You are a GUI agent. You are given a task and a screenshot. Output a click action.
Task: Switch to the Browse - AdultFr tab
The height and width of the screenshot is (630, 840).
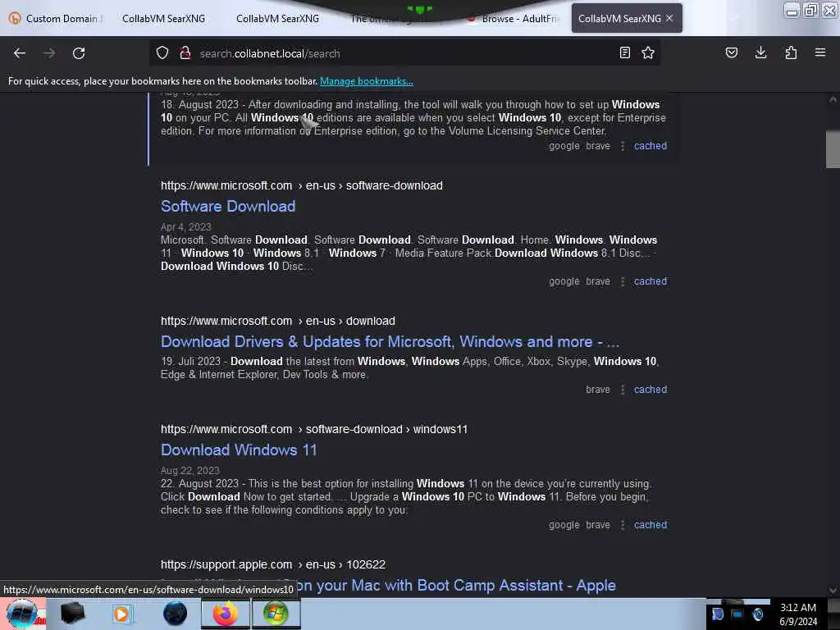pos(513,19)
